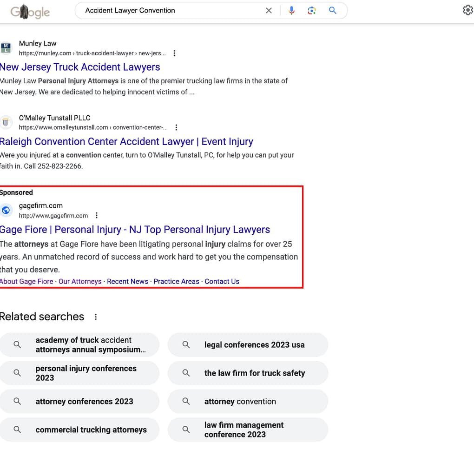
Task: Select related search legal conferences 2023 usa
Action: click(248, 344)
